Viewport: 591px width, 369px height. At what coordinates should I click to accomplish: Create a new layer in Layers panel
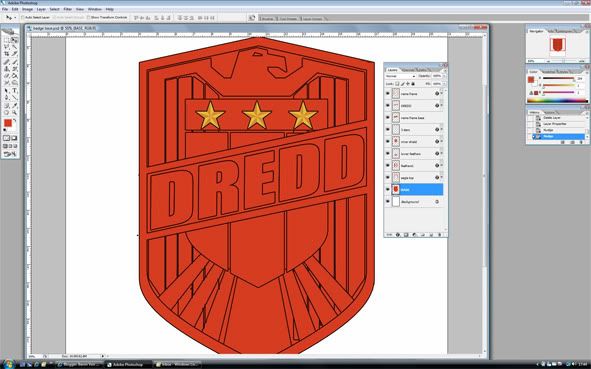pos(430,234)
